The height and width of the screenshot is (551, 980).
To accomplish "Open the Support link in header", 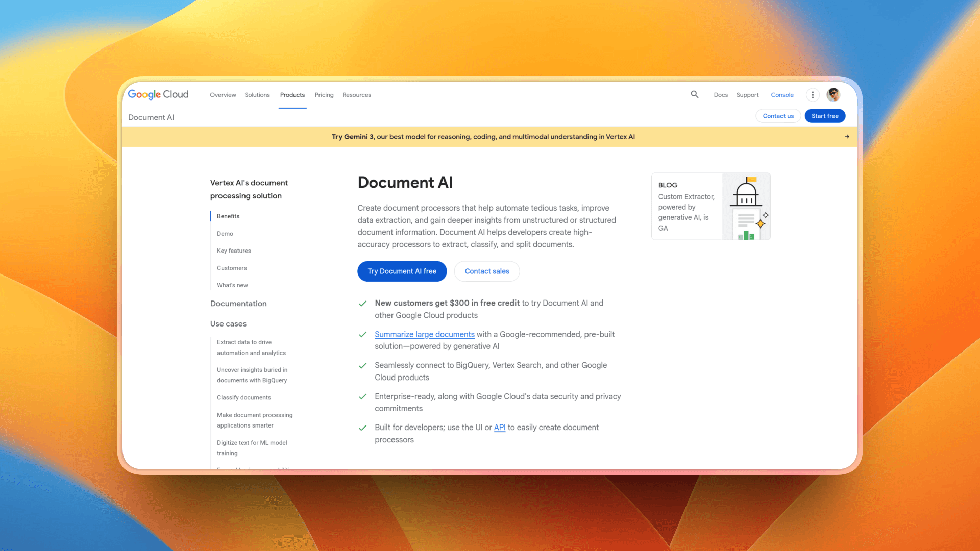I will (747, 95).
